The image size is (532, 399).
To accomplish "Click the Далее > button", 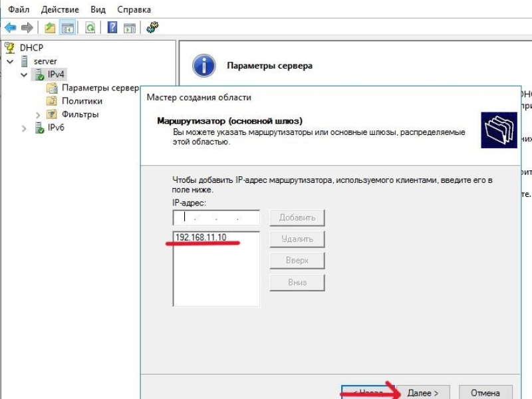I will coord(423,392).
